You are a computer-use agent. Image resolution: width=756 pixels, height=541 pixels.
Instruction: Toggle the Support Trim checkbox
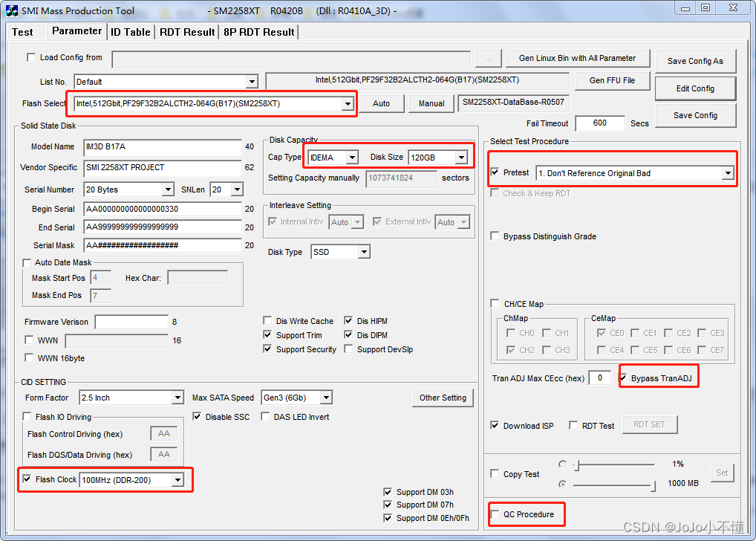point(267,335)
